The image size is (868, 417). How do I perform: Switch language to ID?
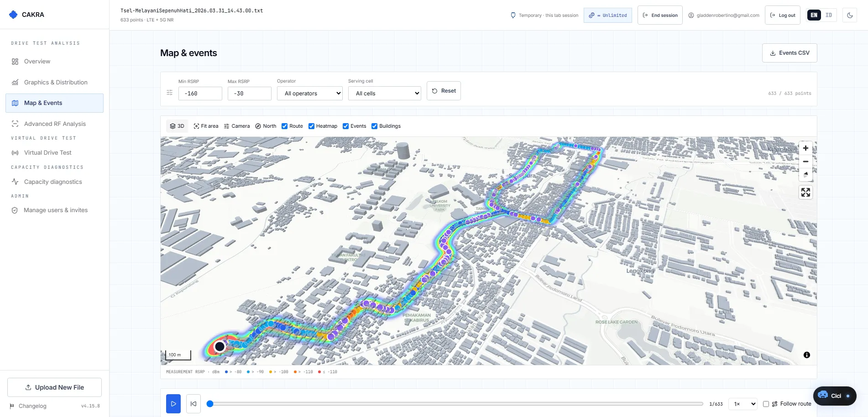[x=829, y=15]
